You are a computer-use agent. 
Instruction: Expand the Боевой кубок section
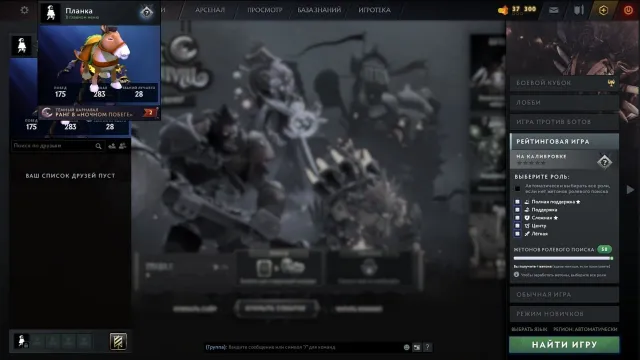(x=564, y=83)
